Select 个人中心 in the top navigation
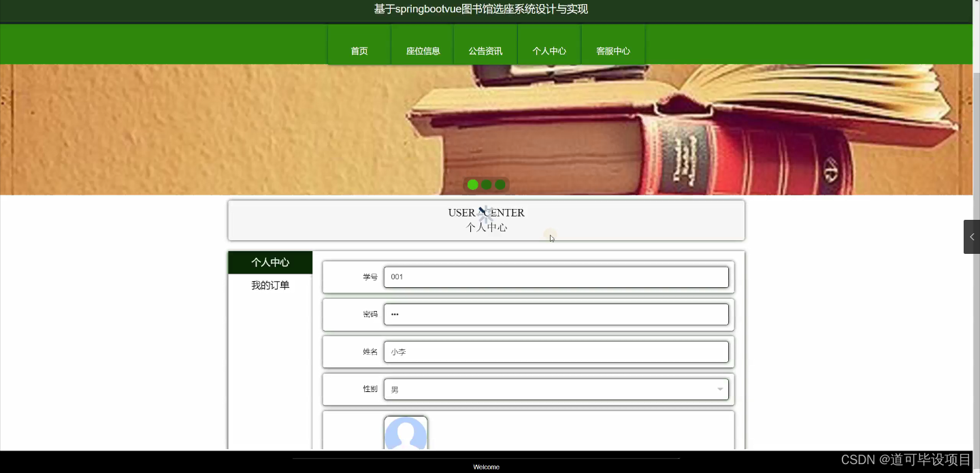The image size is (980, 473). tap(549, 45)
